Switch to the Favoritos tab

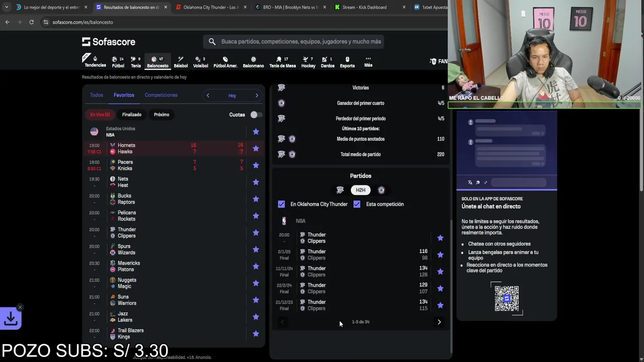pyautogui.click(x=124, y=95)
